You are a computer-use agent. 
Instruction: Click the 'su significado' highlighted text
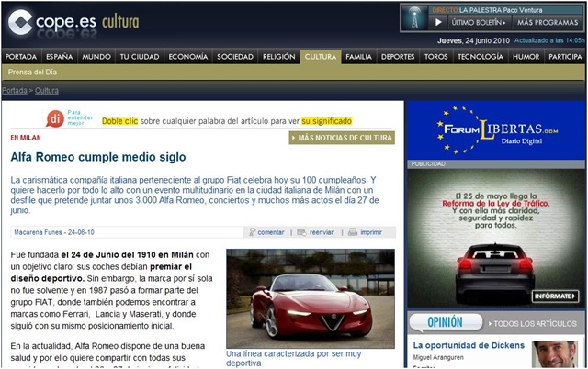(327, 121)
